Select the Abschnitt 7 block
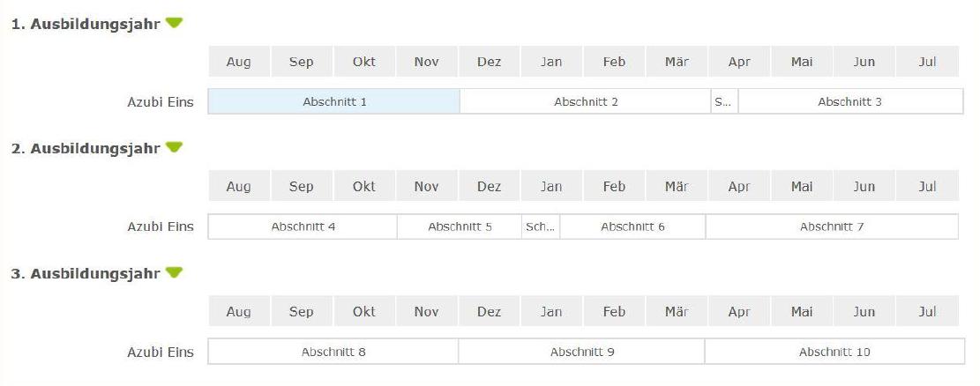Screen dimensions: 980x386 pyautogui.click(x=831, y=226)
